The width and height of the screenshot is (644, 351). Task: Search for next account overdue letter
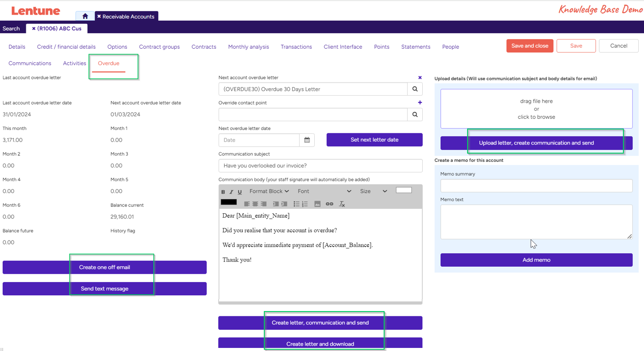tap(415, 89)
